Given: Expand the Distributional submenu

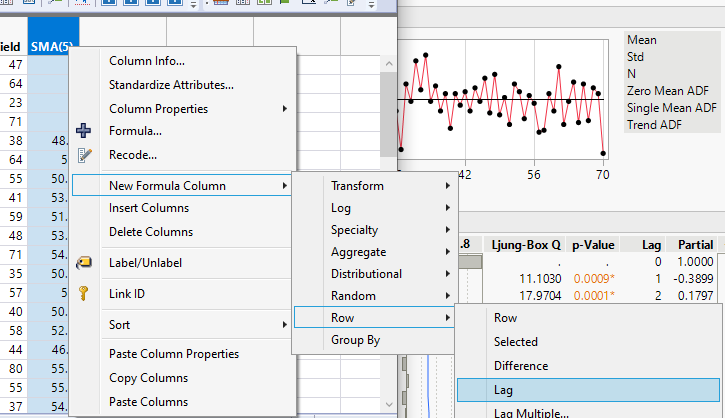Looking at the screenshot, I should [375, 274].
